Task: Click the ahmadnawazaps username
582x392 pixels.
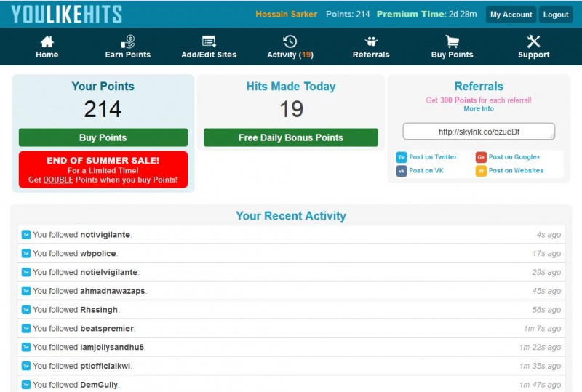Action: 113,291
